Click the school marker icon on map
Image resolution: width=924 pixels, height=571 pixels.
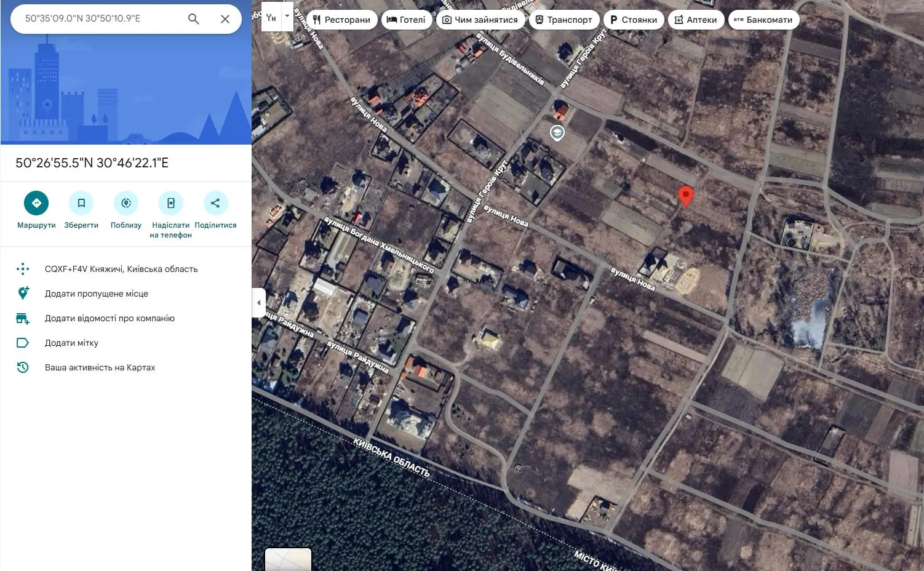coord(557,133)
